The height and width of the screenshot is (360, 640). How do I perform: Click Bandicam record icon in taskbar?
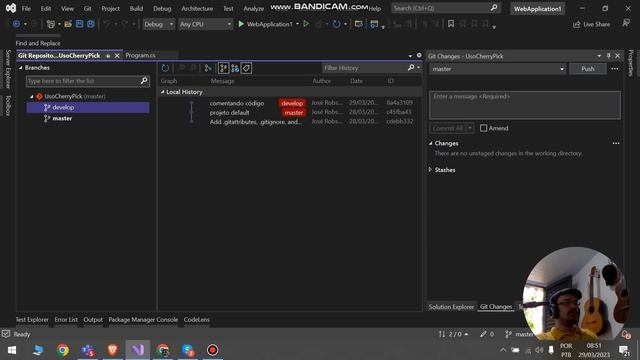coord(212,350)
